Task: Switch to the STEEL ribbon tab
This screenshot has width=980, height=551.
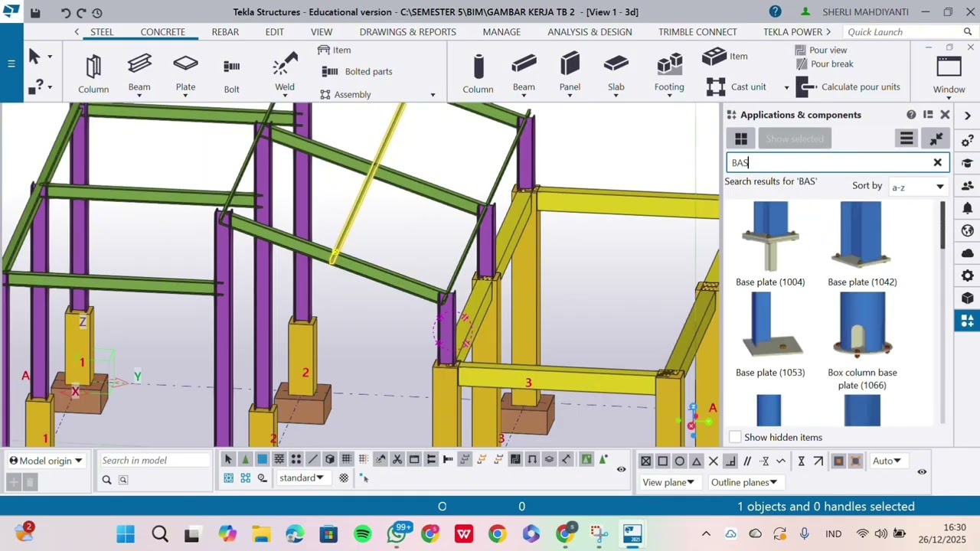Action: click(102, 31)
